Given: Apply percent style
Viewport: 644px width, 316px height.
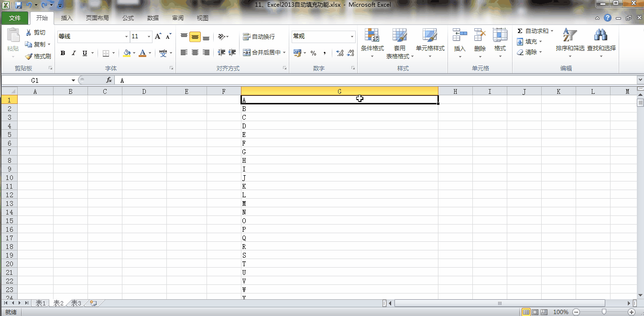Looking at the screenshot, I should click(314, 53).
